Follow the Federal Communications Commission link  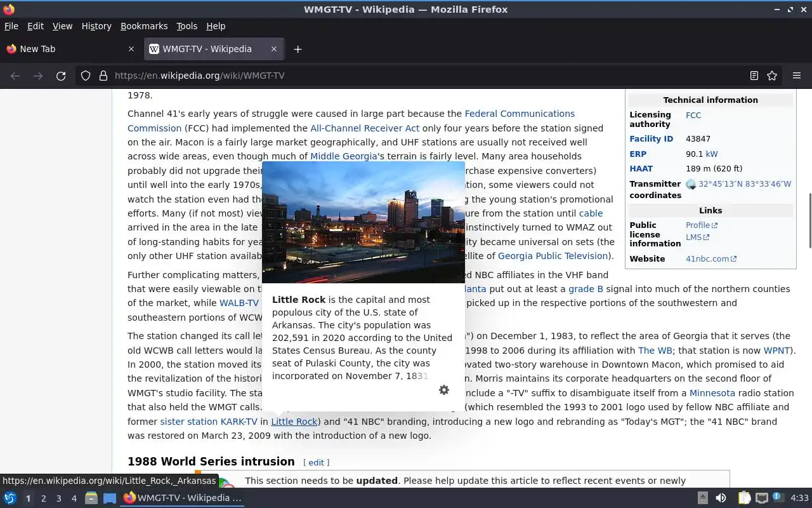[351, 121]
